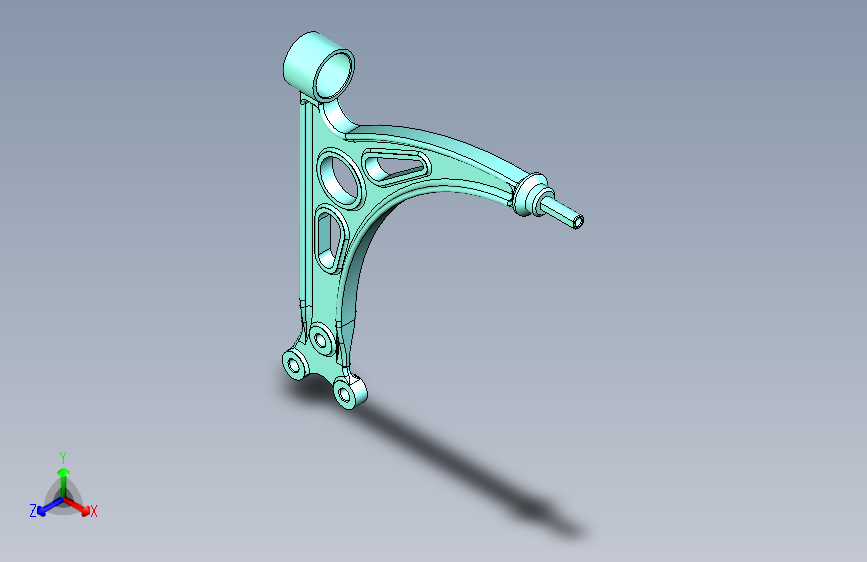
Task: Click the red X axis of the triad
Action: [77, 506]
